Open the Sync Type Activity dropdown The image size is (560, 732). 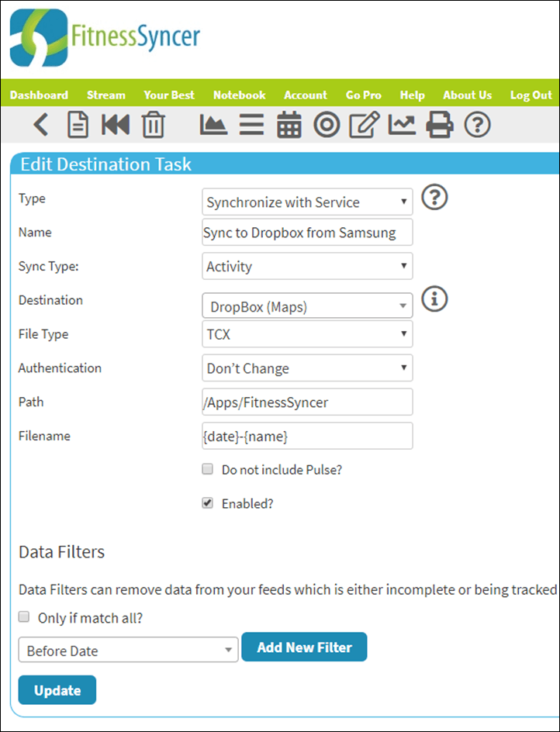click(x=307, y=266)
